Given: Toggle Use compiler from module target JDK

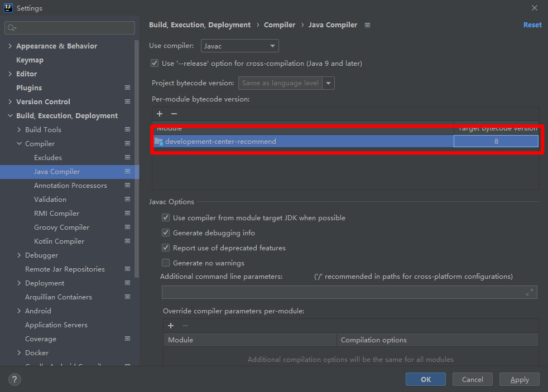Looking at the screenshot, I should click(x=166, y=217).
